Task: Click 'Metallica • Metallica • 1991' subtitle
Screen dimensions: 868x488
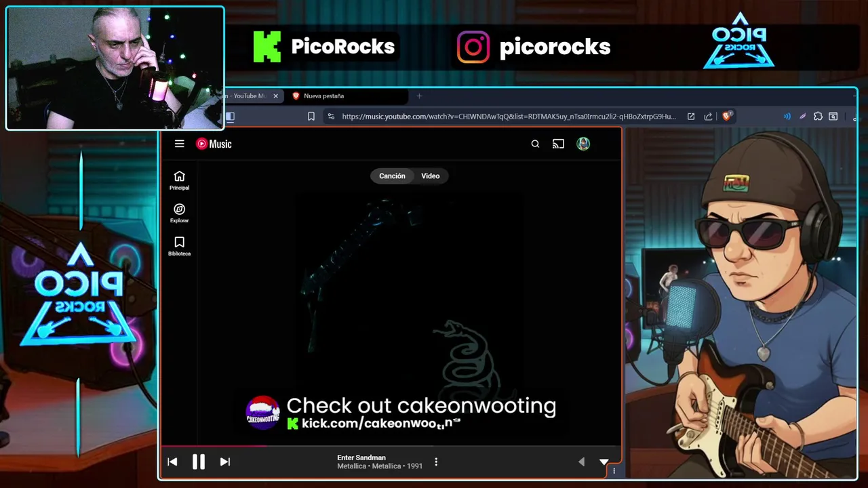Action: [380, 466]
